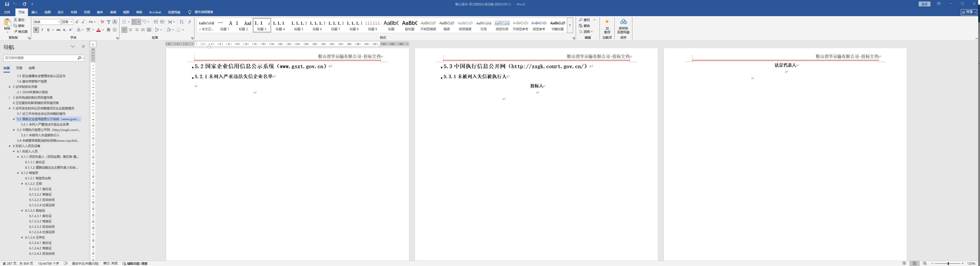Screen dimensions: 980x266
Task: Click the Sort A-Z icon
Action: [181, 22]
